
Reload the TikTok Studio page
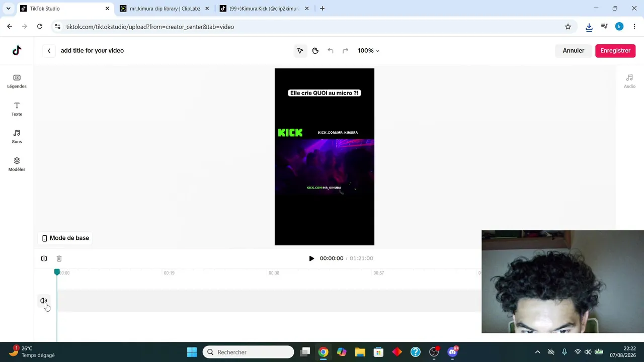click(x=40, y=27)
